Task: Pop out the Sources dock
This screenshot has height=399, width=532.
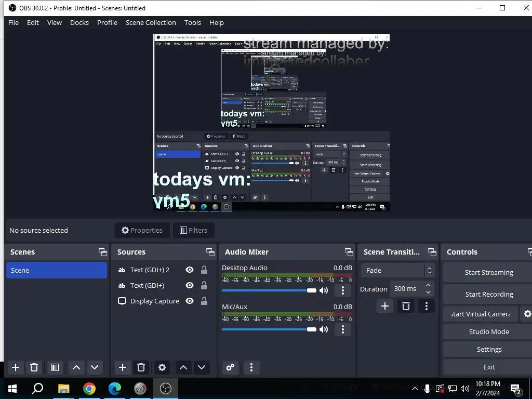Action: 210,252
